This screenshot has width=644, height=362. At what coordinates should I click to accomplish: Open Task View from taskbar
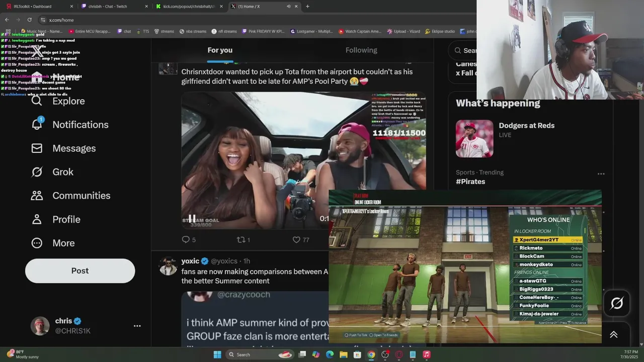302,354
